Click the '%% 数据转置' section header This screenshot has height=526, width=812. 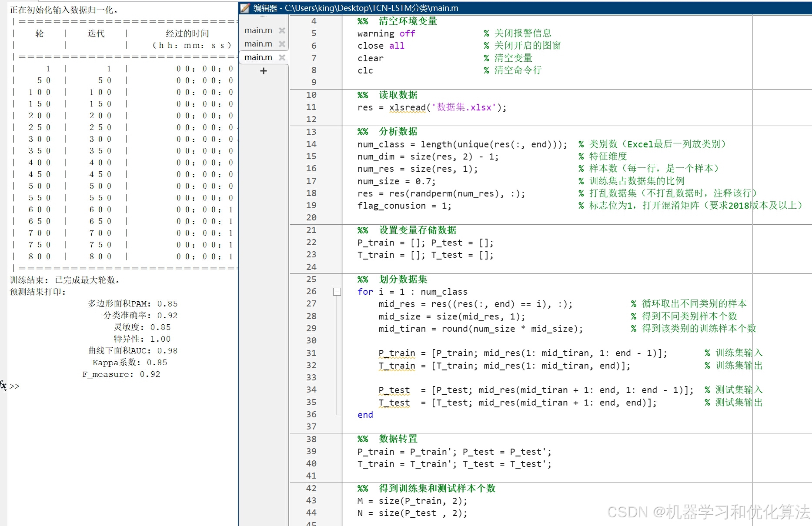tap(387, 439)
